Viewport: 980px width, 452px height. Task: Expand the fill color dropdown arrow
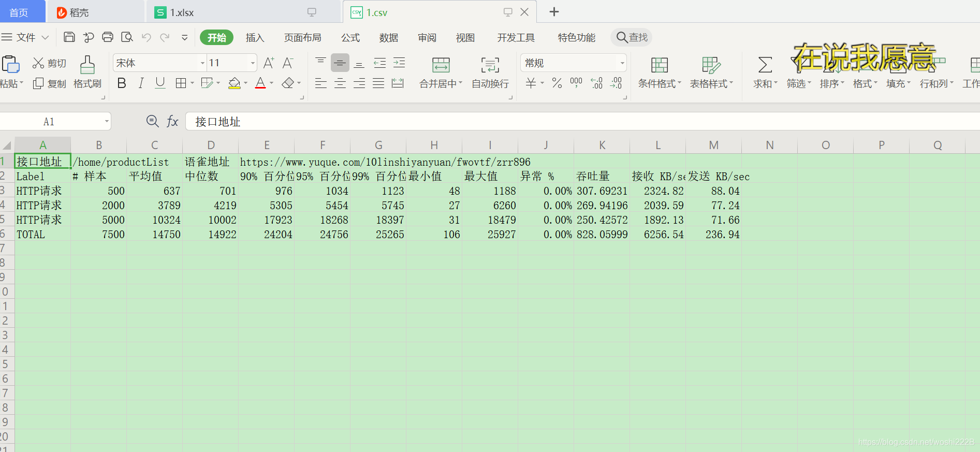(245, 83)
